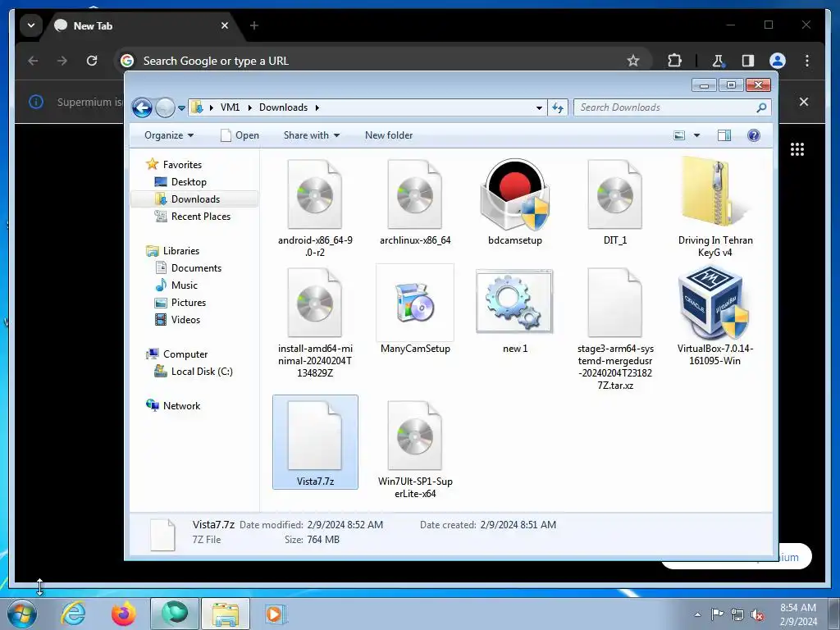Open Action Center flag tray icon
Viewport: 840px width, 630px height.
coord(717,614)
